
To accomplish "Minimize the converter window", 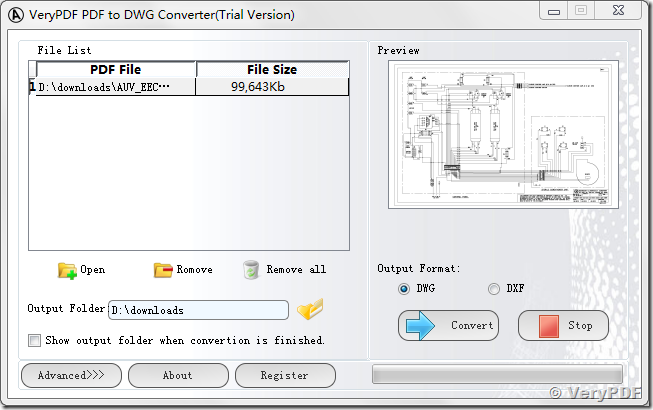I will 553,11.
